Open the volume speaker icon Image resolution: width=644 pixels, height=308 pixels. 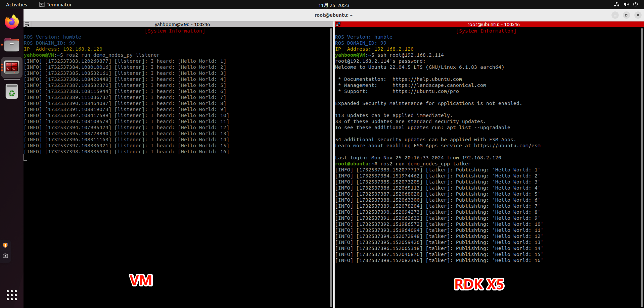click(626, 5)
